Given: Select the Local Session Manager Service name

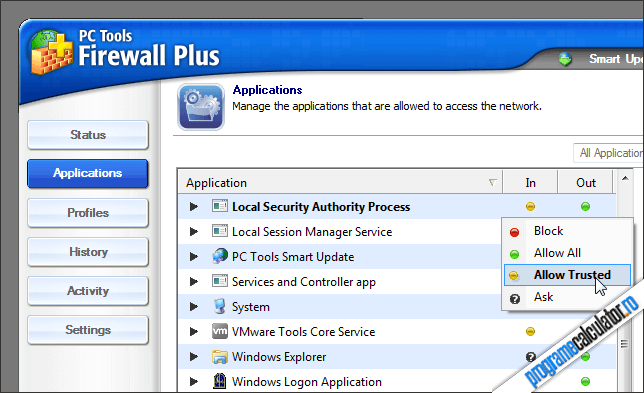Looking at the screenshot, I should [312, 232].
